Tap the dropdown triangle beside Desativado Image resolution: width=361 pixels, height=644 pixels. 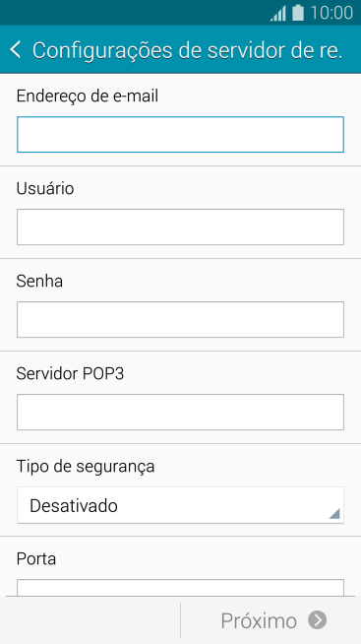(334, 513)
